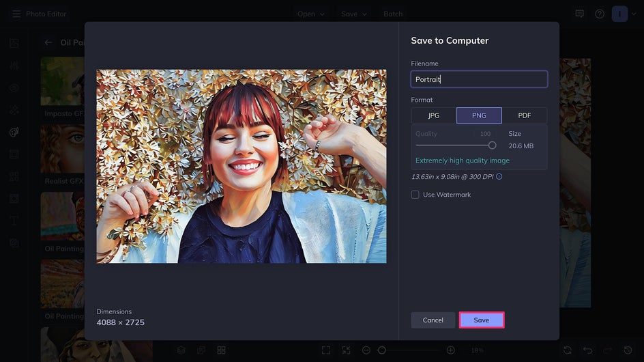Choose the PNG format option
Screen dimensions: 644x362
[479, 115]
